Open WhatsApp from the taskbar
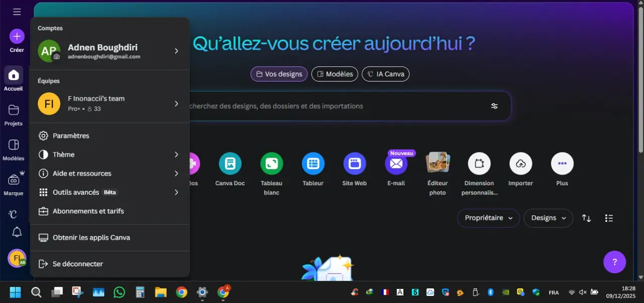This screenshot has height=303, width=644. (x=119, y=292)
